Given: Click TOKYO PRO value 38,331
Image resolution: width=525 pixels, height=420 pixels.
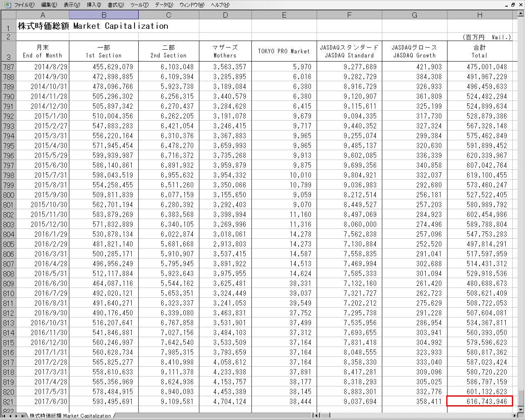Looking at the screenshot, I should (x=284, y=283).
